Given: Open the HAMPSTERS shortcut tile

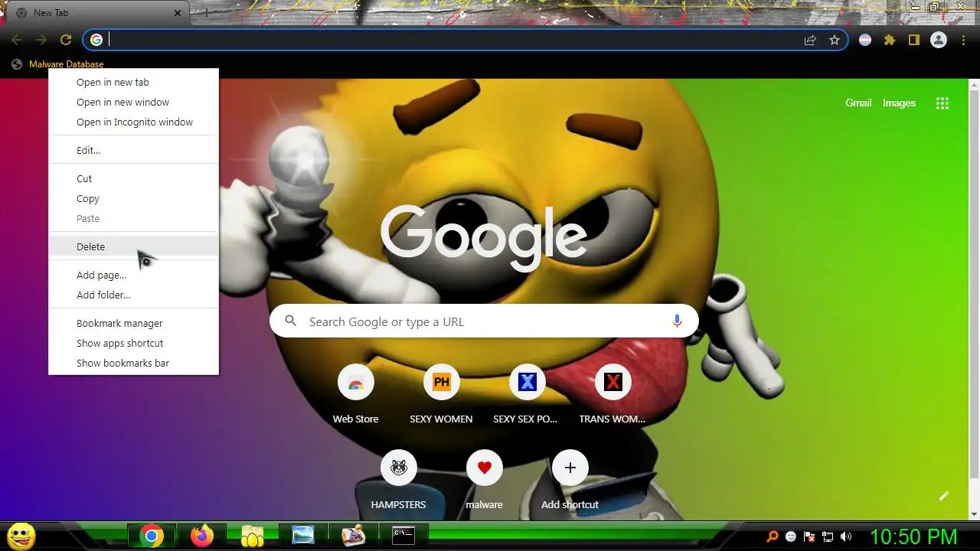Looking at the screenshot, I should 398,480.
